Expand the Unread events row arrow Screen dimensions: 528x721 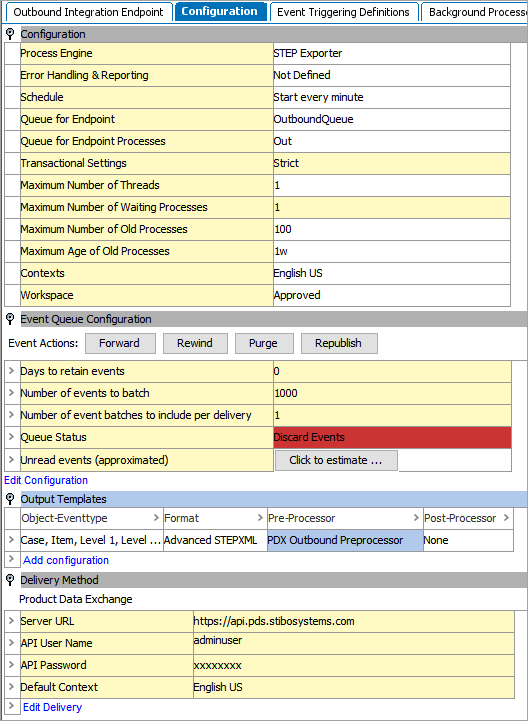(x=11, y=460)
